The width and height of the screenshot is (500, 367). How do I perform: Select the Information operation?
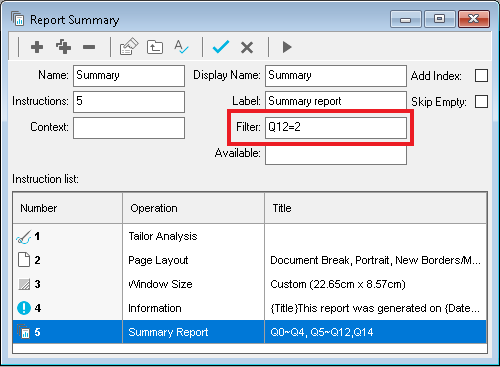pyautogui.click(x=155, y=308)
